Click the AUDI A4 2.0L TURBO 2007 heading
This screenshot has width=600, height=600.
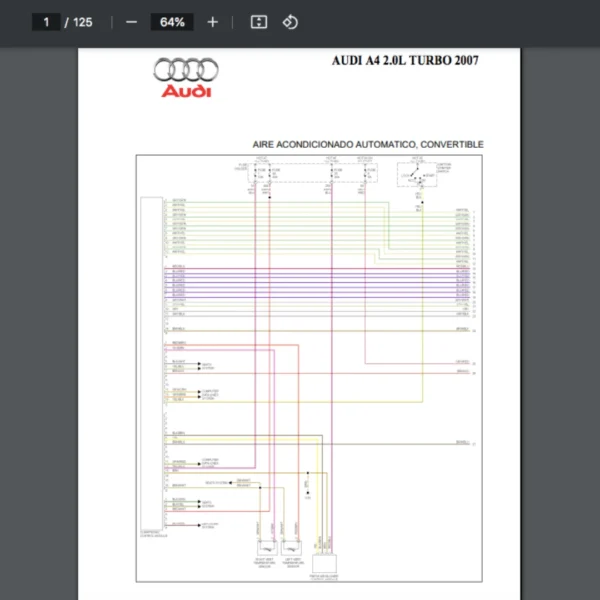[x=405, y=60]
